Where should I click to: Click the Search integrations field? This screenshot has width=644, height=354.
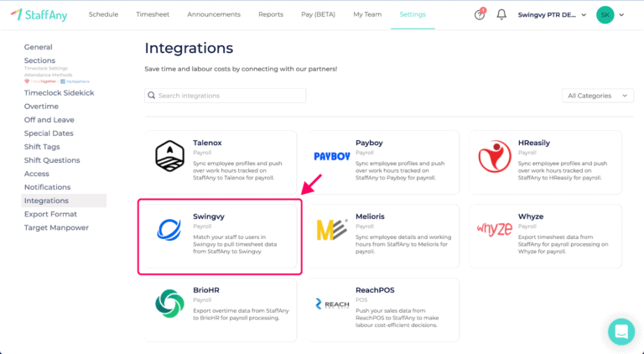[x=225, y=96]
